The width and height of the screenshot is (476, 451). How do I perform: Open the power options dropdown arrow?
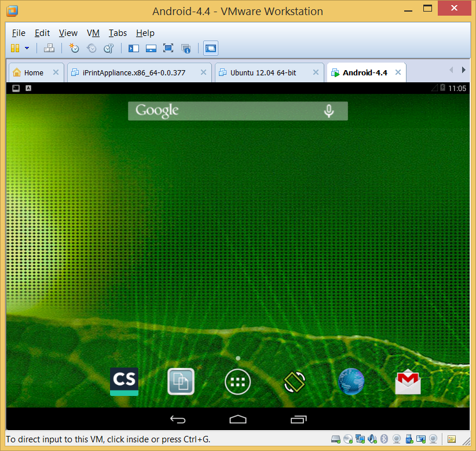[27, 48]
